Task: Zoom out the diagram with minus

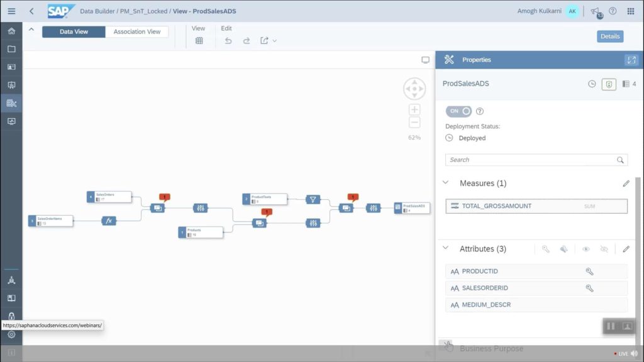Action: coord(414,123)
